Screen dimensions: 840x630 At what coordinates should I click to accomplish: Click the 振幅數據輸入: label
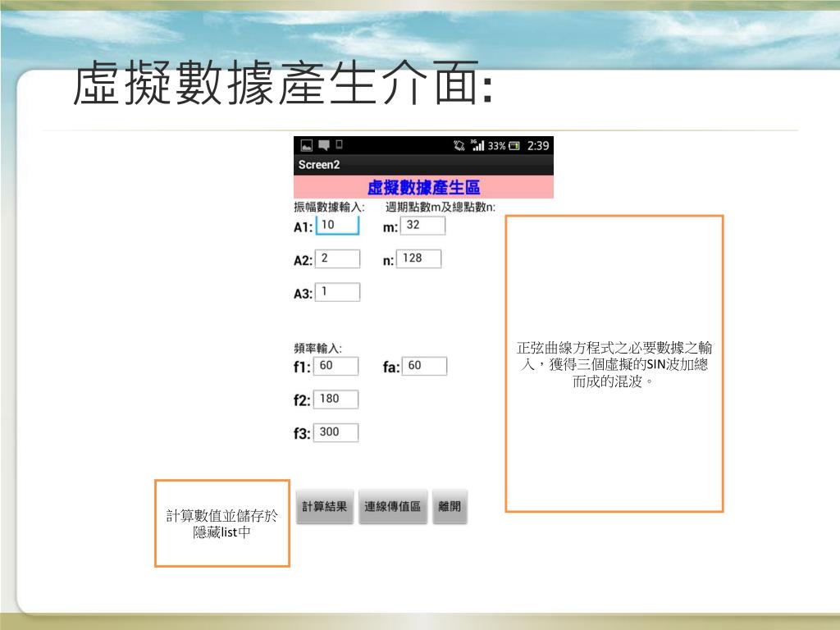329,207
